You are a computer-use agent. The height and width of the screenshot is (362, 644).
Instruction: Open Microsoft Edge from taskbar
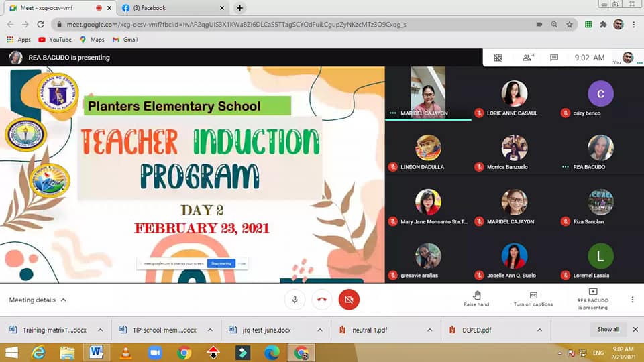272,353
